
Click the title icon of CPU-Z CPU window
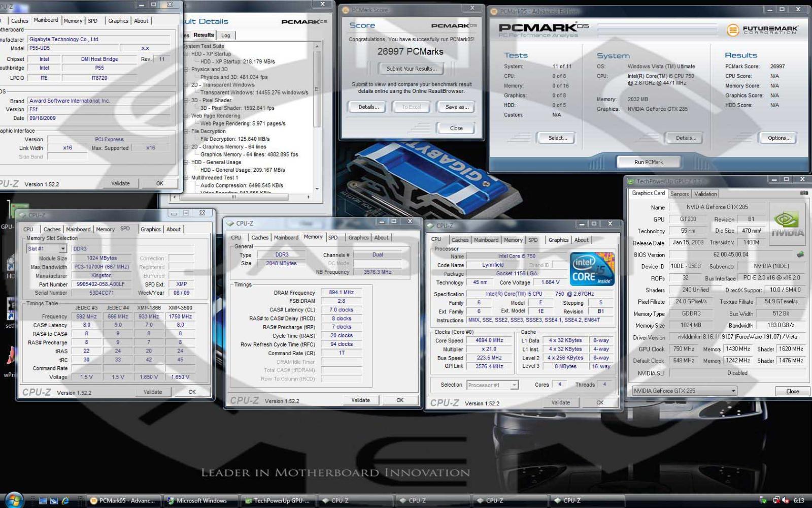pyautogui.click(x=431, y=226)
